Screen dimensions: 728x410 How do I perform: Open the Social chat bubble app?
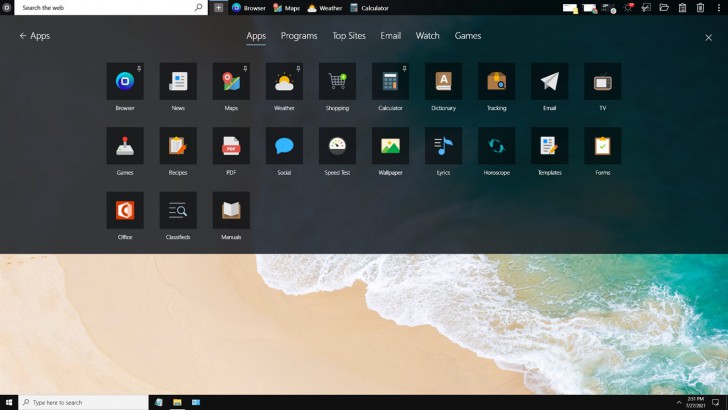284,146
